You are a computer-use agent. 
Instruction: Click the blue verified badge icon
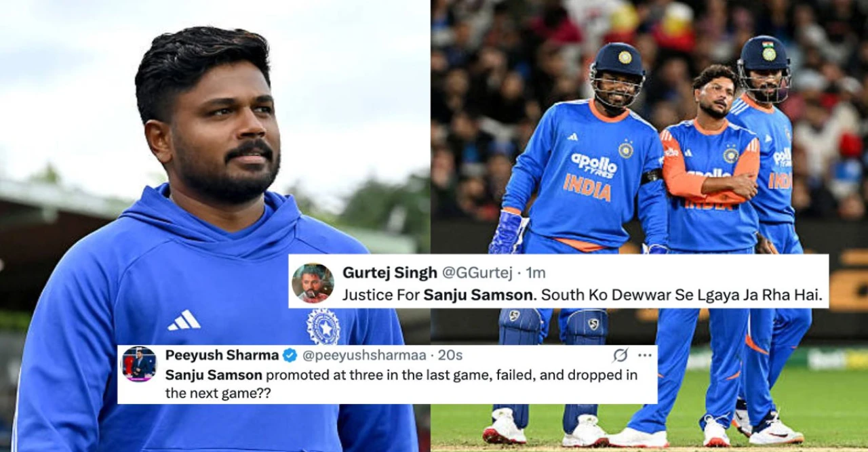(290, 355)
